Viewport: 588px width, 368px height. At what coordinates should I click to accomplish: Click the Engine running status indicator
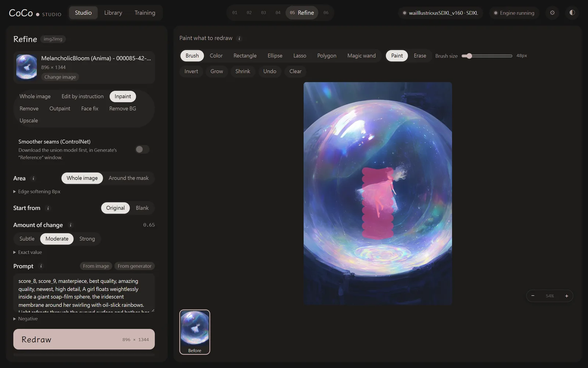514,13
